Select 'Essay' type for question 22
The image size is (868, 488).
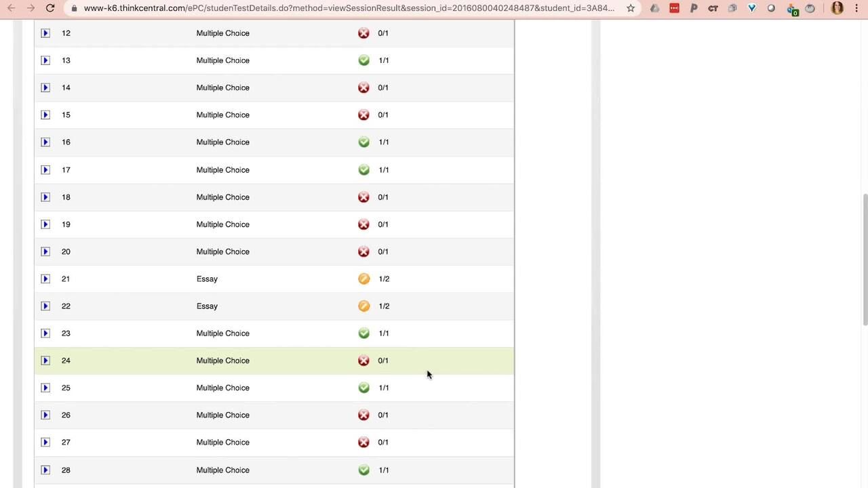[x=207, y=306]
